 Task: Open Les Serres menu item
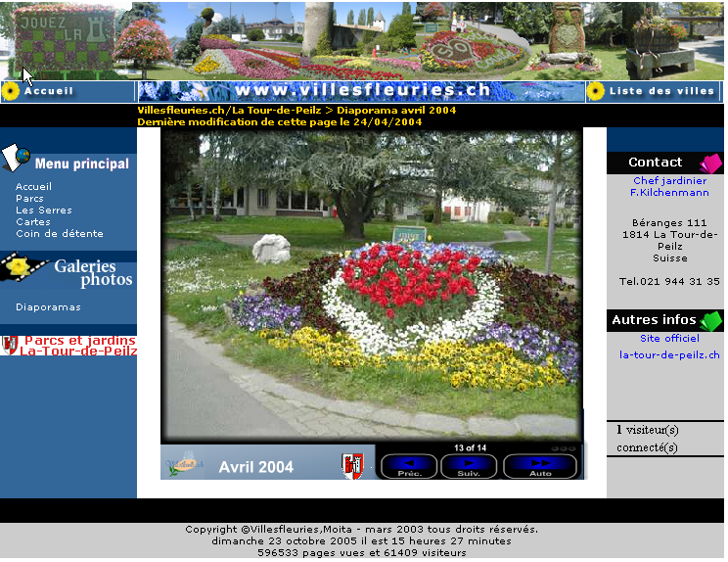44,210
